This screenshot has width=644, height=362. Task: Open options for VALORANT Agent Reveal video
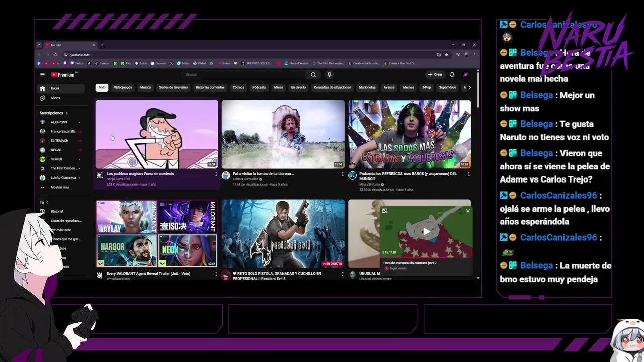tap(216, 274)
